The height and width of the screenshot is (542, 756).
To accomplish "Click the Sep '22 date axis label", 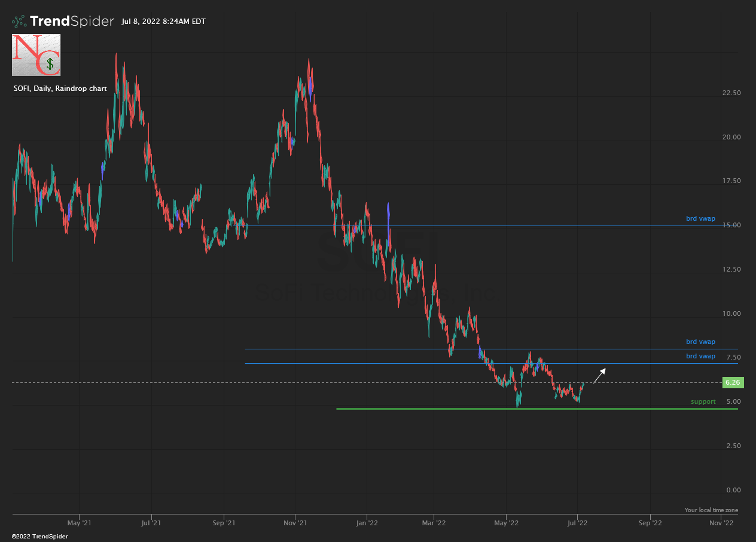I will coord(650,522).
